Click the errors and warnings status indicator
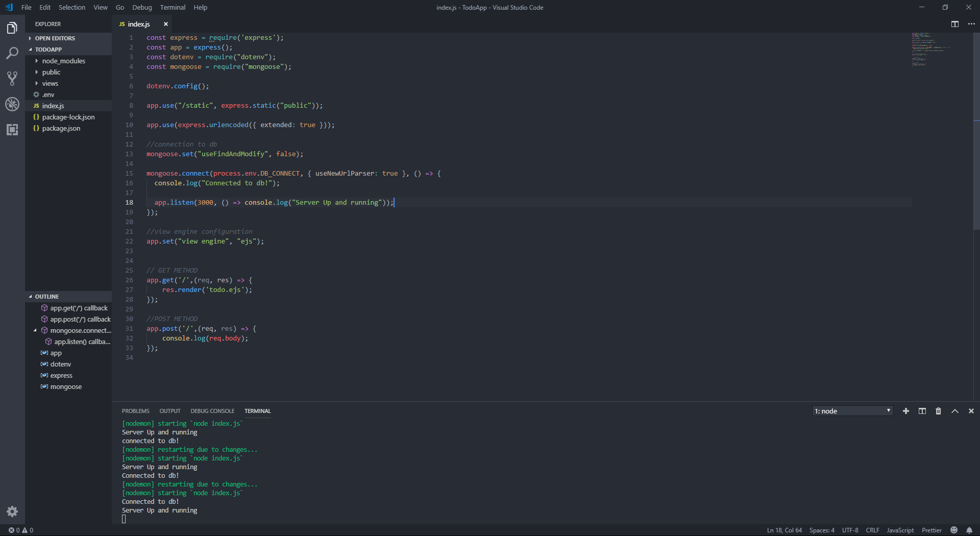This screenshot has height=536, width=980. 21,530
